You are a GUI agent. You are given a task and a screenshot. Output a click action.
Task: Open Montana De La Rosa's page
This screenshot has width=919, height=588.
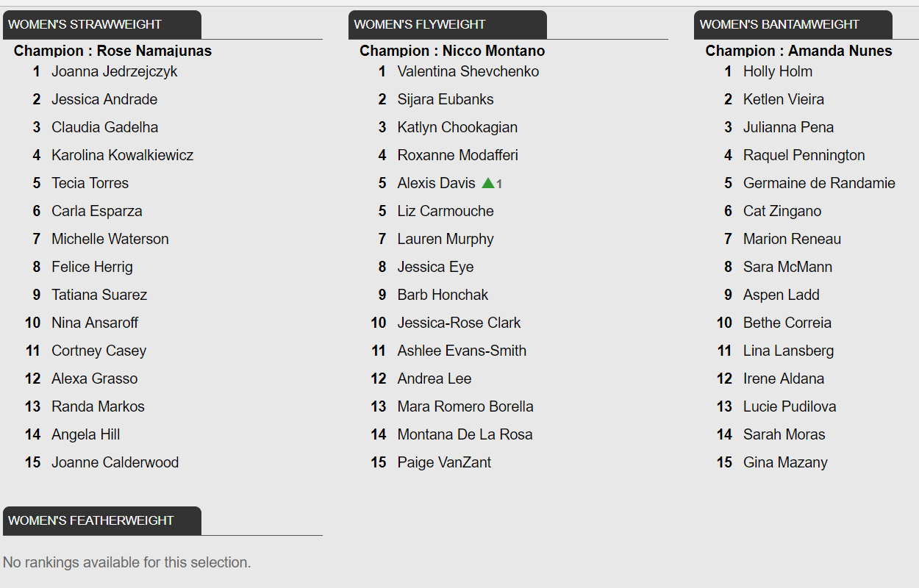465,434
